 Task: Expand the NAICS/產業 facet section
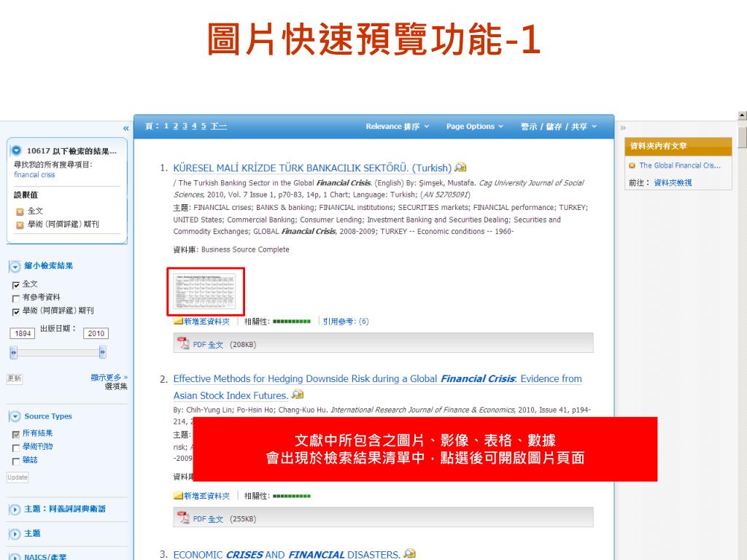point(15,556)
